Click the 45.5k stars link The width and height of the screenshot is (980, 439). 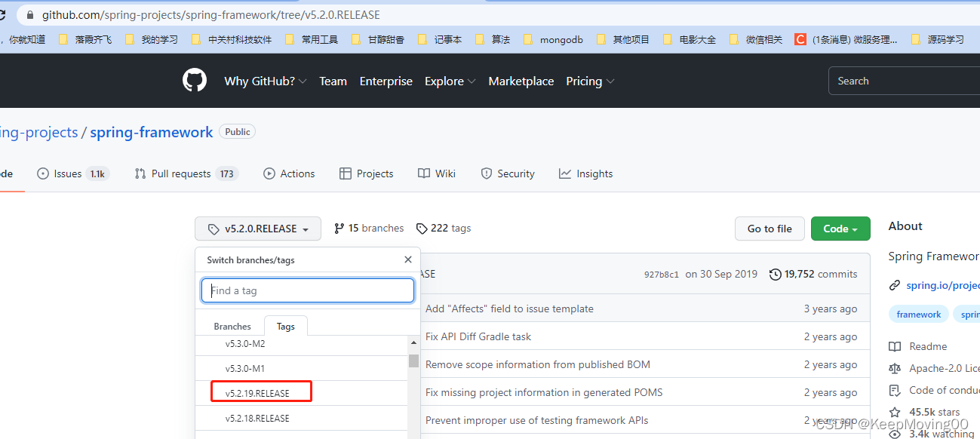pyautogui.click(x=924, y=412)
